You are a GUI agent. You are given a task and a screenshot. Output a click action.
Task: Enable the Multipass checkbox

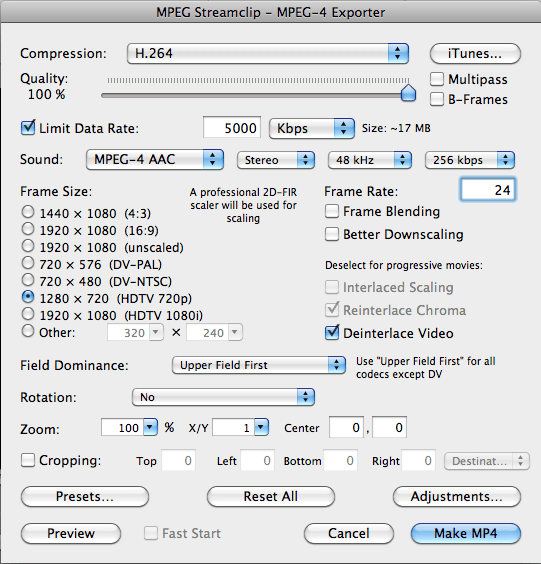(x=437, y=79)
